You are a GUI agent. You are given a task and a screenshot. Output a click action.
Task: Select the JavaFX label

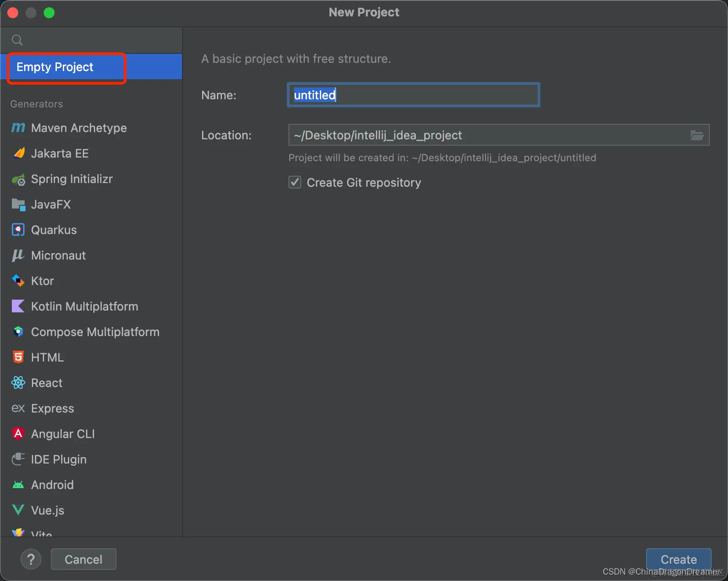coord(51,204)
